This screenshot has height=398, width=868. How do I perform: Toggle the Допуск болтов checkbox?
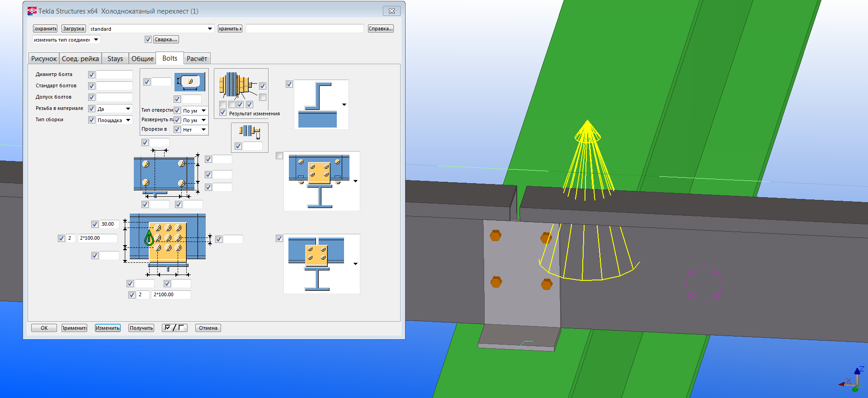point(92,97)
